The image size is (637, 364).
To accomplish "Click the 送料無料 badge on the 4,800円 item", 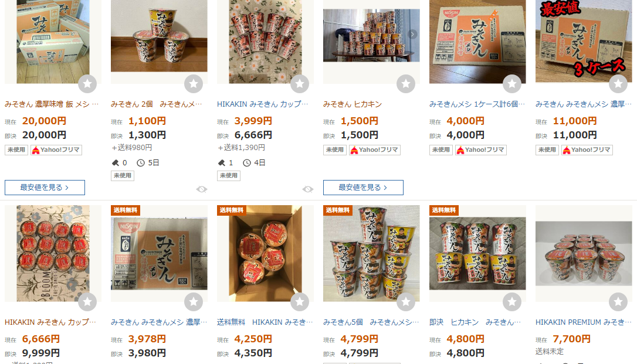I will [x=444, y=210].
